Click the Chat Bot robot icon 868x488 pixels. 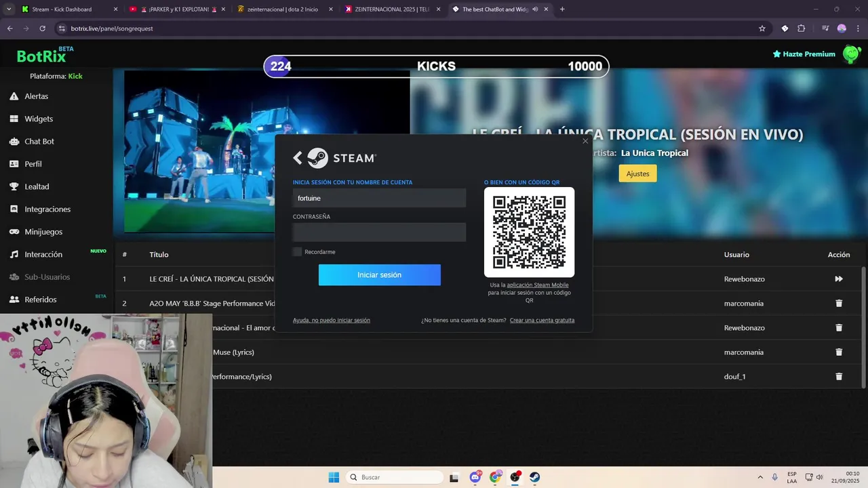tap(14, 141)
